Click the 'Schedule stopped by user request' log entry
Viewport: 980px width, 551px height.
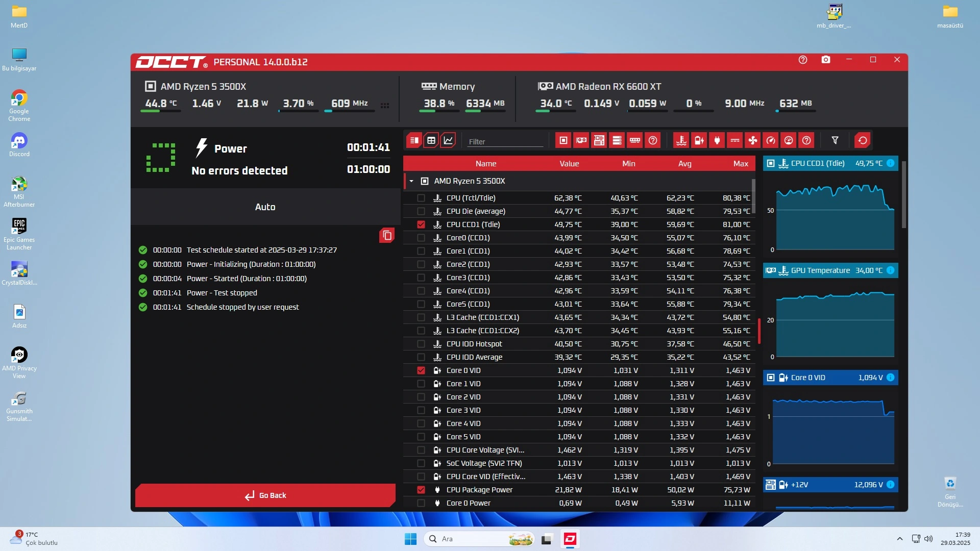242,307
